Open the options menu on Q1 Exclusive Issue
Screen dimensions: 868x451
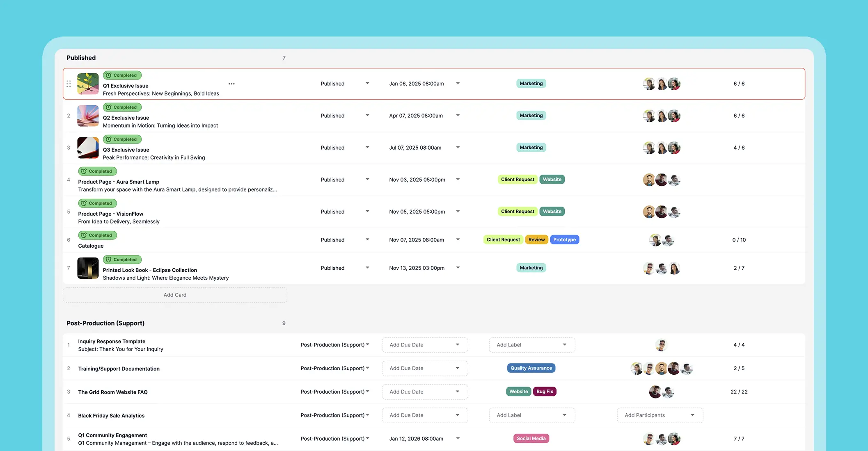(231, 84)
